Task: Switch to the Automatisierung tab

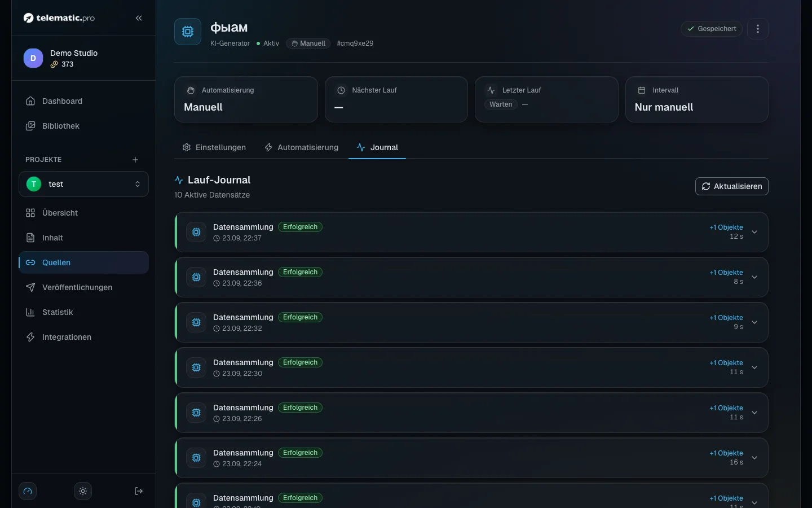Action: (x=302, y=147)
